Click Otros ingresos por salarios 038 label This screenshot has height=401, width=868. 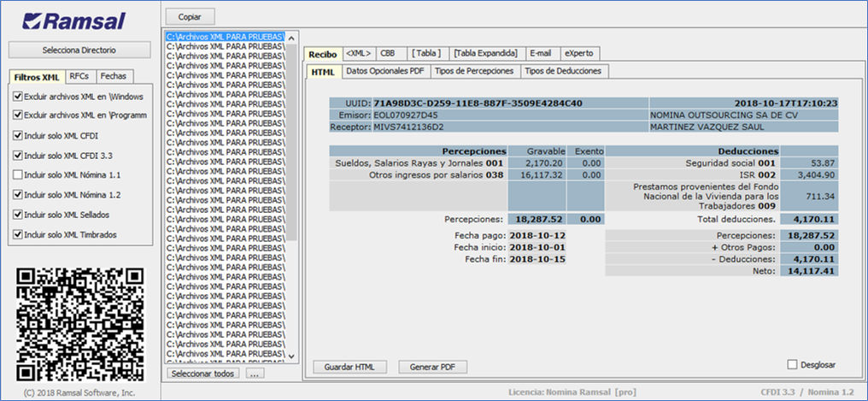coord(437,174)
